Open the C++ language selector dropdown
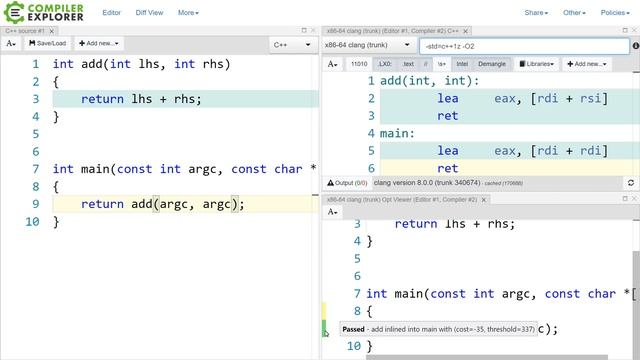The width and height of the screenshot is (640, 360). tap(292, 45)
